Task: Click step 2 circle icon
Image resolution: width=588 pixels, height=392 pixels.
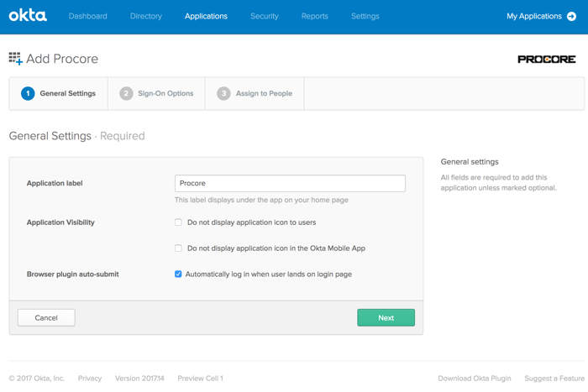Action: (x=126, y=93)
